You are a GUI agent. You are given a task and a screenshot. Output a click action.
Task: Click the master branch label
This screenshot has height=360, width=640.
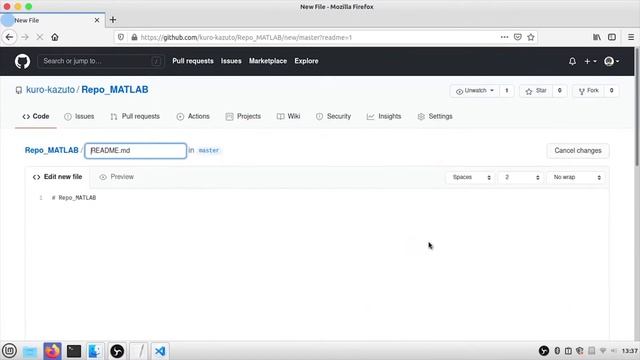[x=209, y=150]
